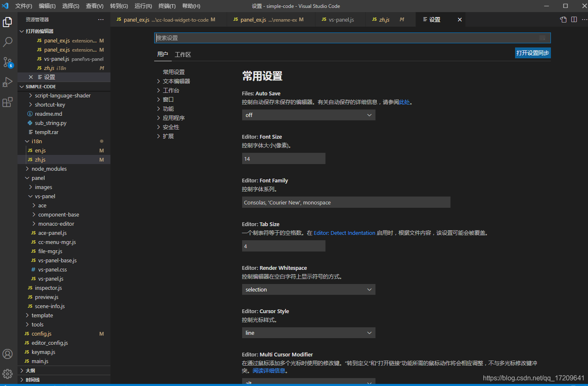Open Source Control view with badge 6
Viewport: 588px width, 386px height.
pyautogui.click(x=8, y=62)
